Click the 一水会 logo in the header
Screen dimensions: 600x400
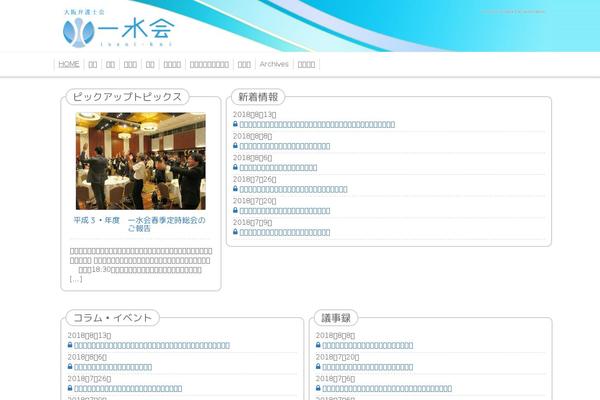click(119, 28)
